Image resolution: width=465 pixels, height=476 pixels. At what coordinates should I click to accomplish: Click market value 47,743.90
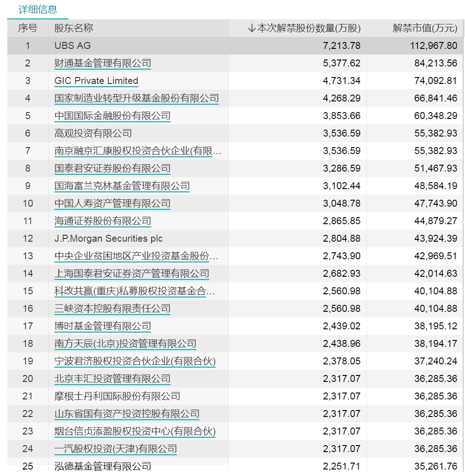point(436,203)
